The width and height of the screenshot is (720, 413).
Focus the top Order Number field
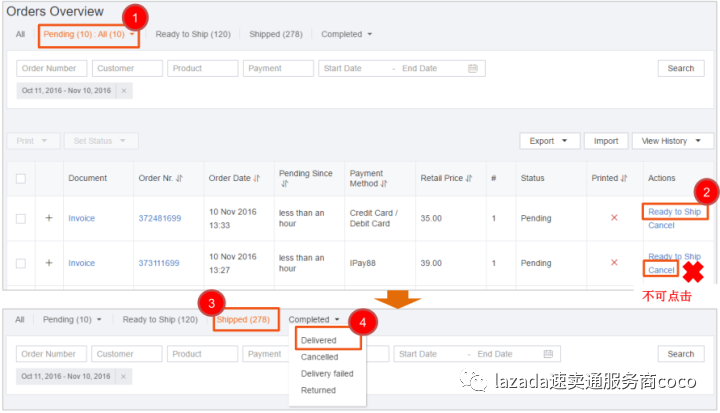51,68
